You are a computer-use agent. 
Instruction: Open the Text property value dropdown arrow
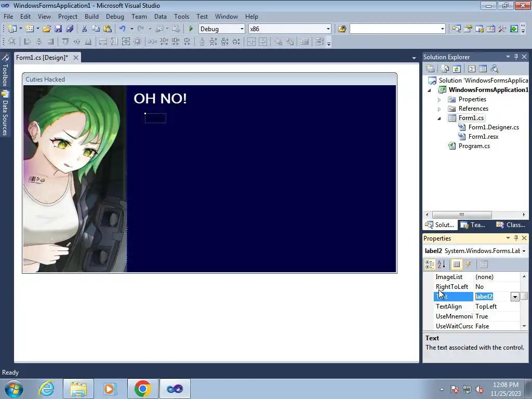[515, 297]
